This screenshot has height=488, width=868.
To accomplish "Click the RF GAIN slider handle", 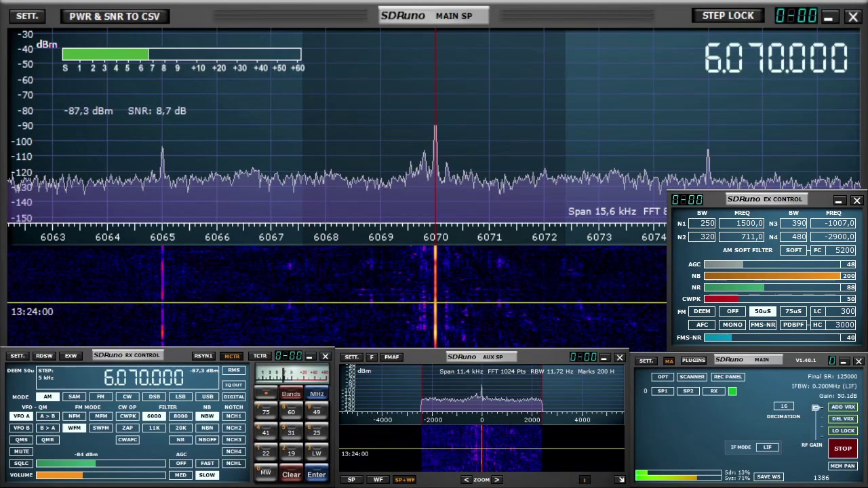I will coord(816,408).
